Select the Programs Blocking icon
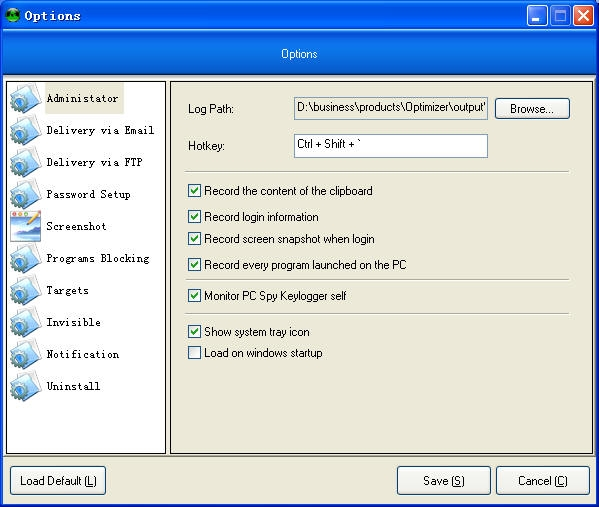 [26, 258]
